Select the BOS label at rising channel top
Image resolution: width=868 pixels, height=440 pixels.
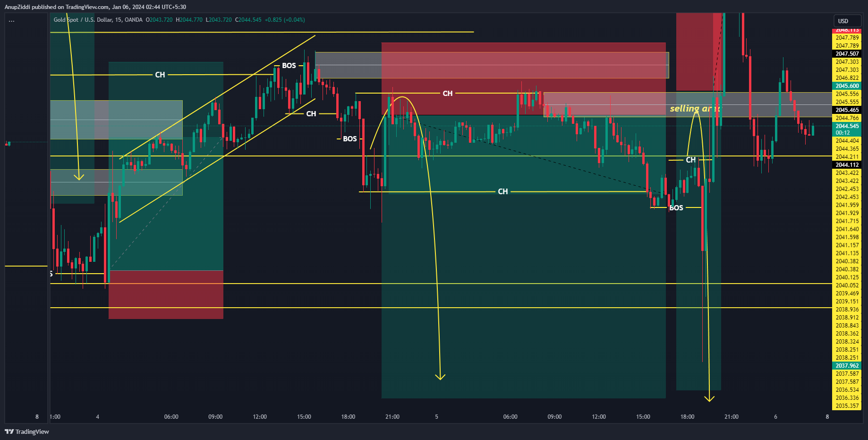pyautogui.click(x=289, y=66)
